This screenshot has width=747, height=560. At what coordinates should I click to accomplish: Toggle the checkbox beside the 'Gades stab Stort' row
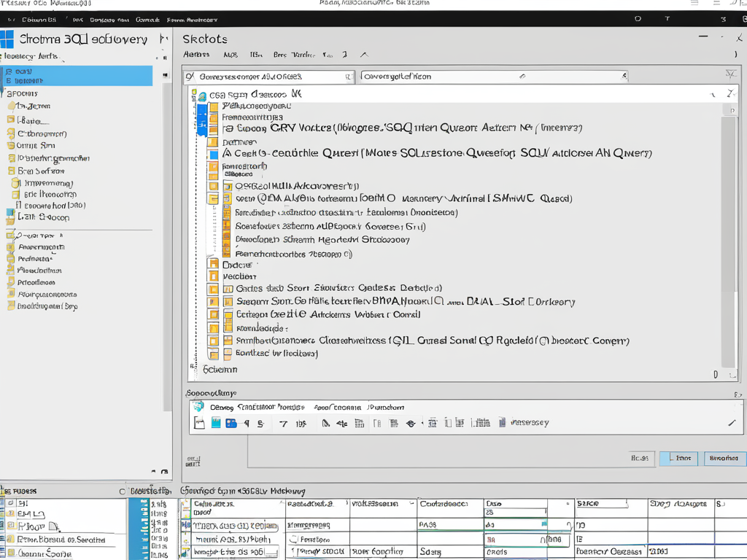[x=227, y=288]
